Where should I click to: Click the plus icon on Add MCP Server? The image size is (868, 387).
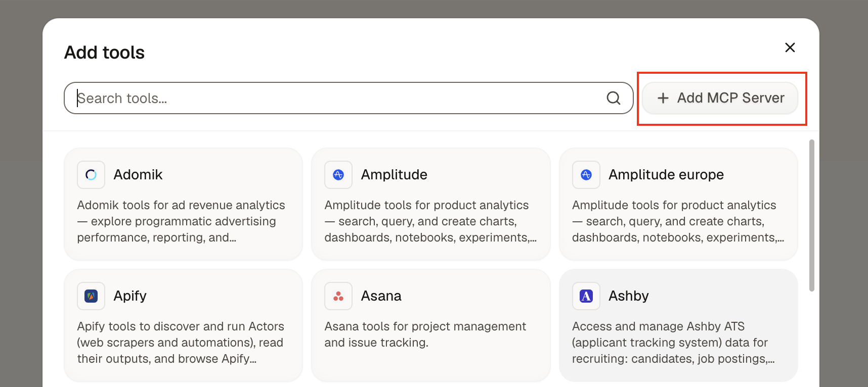click(x=663, y=98)
